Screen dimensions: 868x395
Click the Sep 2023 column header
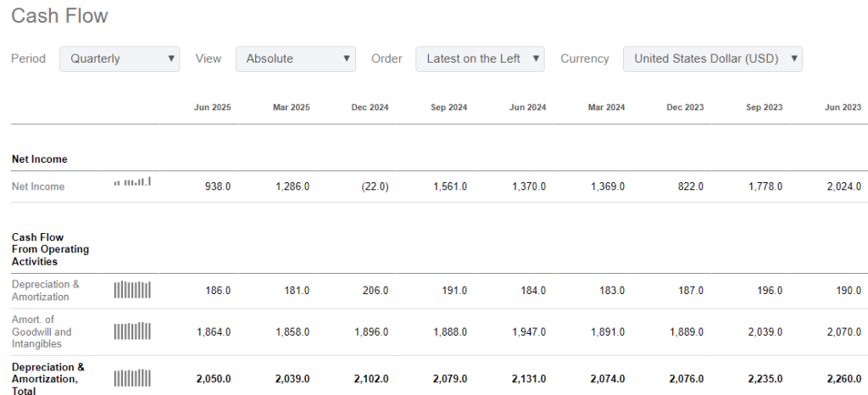click(x=764, y=108)
